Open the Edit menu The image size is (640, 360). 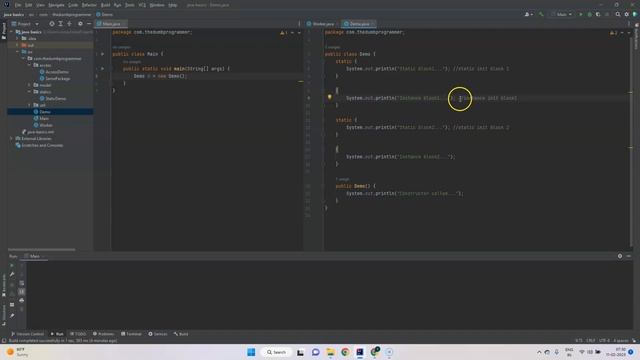[x=29, y=5]
